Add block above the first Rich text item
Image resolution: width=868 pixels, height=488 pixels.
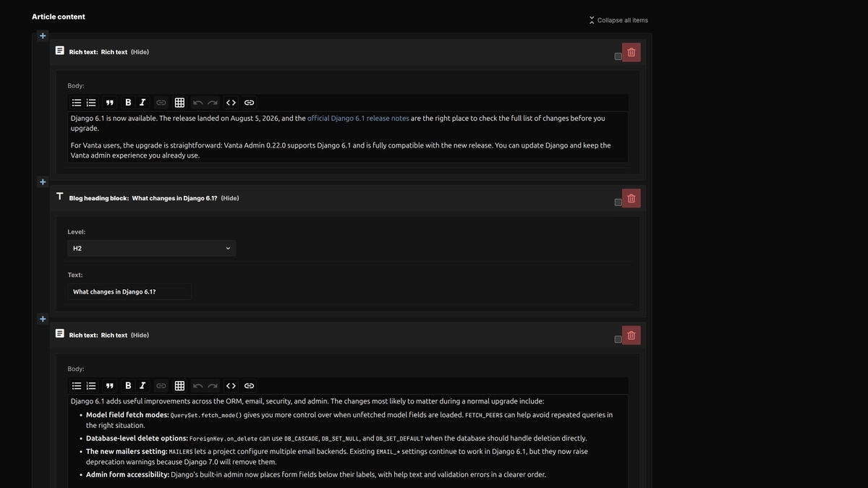(43, 35)
